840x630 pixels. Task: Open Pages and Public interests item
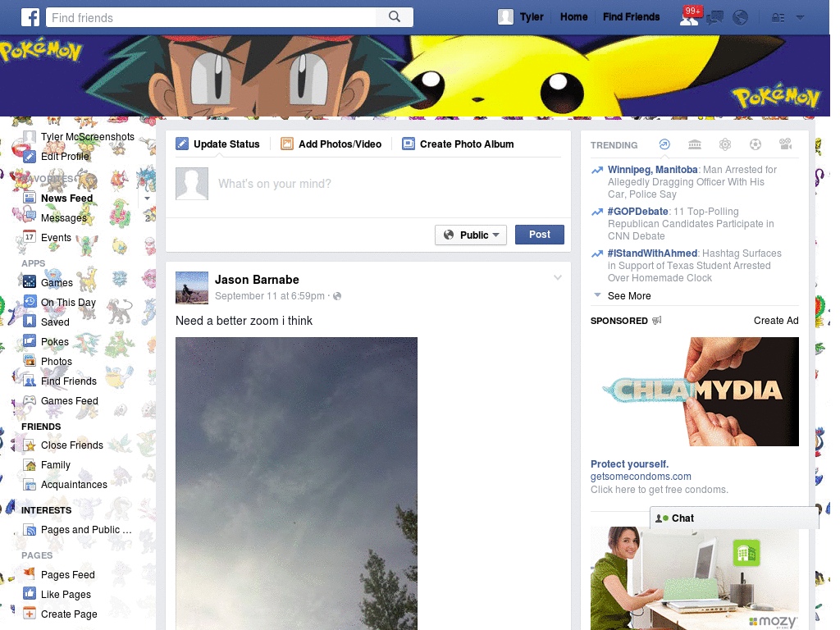point(85,530)
